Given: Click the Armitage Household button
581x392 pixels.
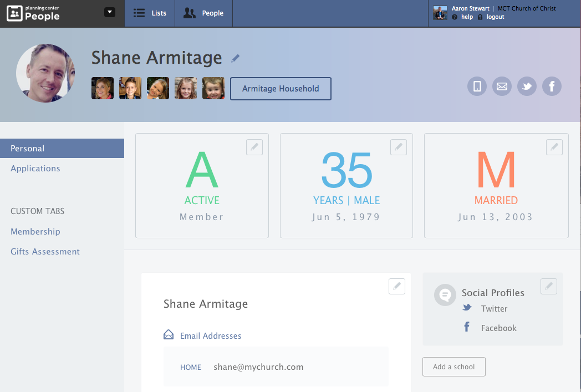Looking at the screenshot, I should pyautogui.click(x=281, y=89).
